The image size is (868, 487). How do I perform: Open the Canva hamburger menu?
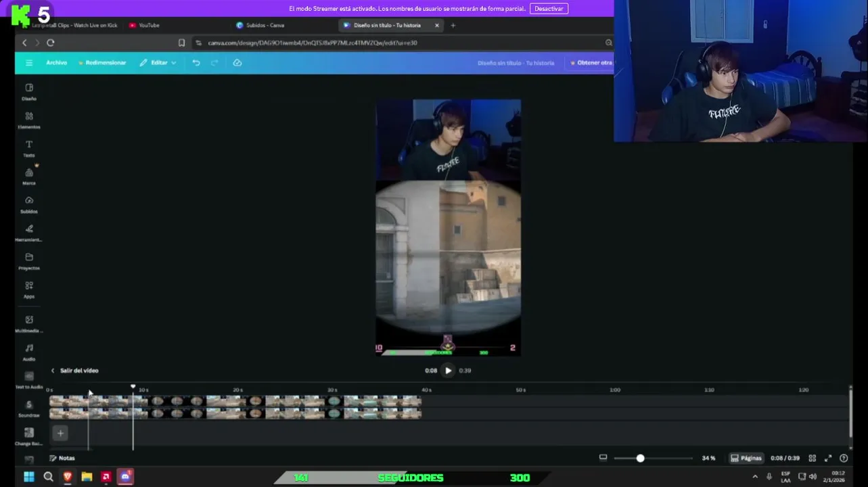point(29,63)
